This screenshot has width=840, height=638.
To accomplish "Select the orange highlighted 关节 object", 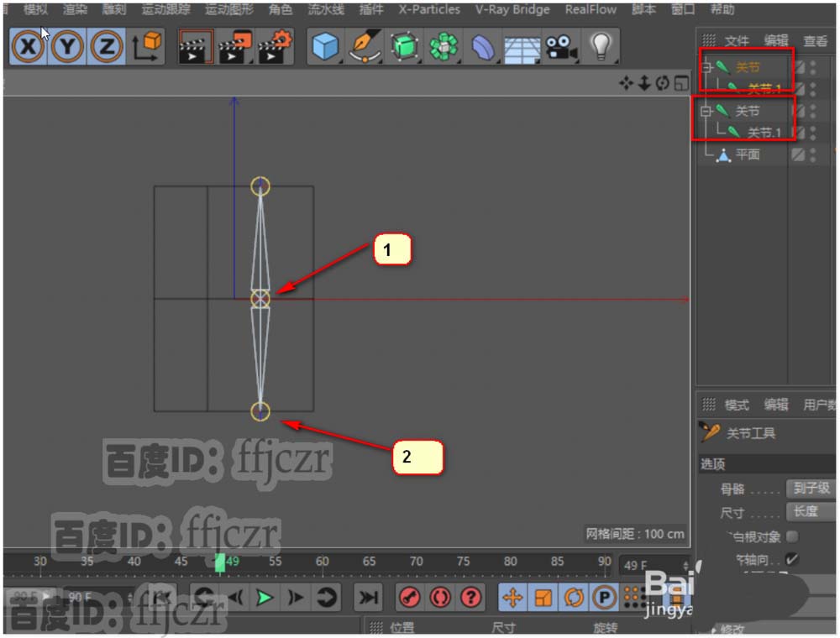I will coord(748,67).
